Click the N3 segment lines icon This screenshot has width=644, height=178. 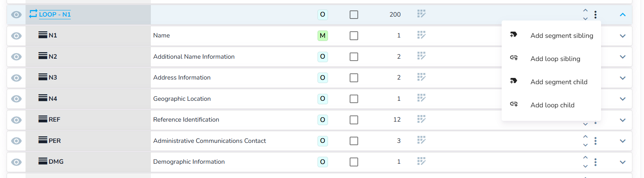tap(43, 77)
